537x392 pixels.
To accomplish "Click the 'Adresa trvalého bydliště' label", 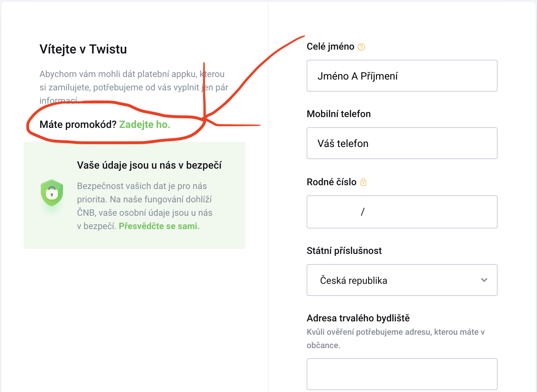I will click(x=358, y=318).
